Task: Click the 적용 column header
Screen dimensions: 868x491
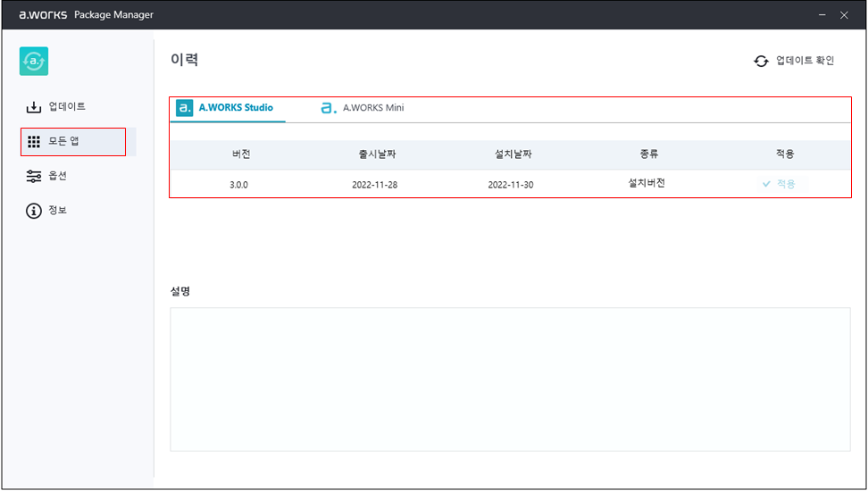Action: 785,154
